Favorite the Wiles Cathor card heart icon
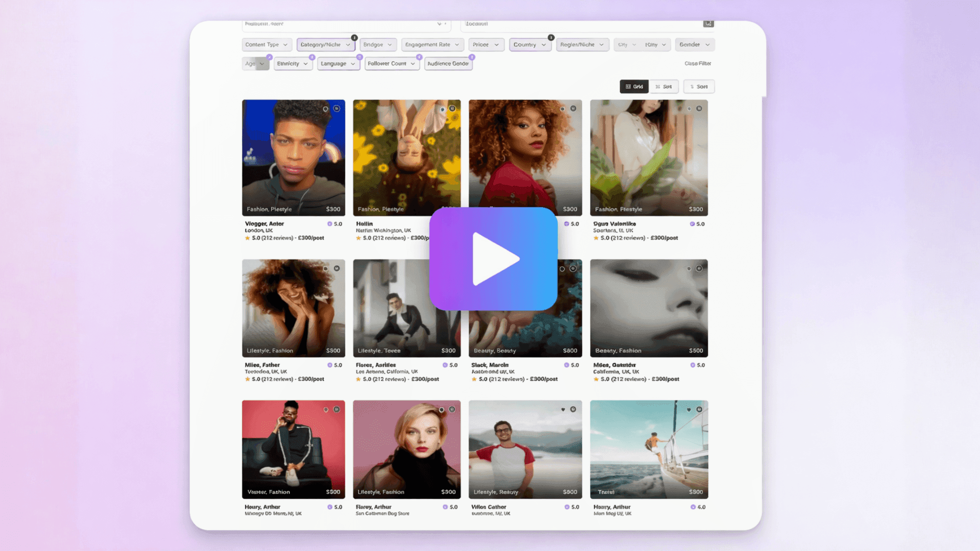Image resolution: width=980 pixels, height=551 pixels. [563, 409]
